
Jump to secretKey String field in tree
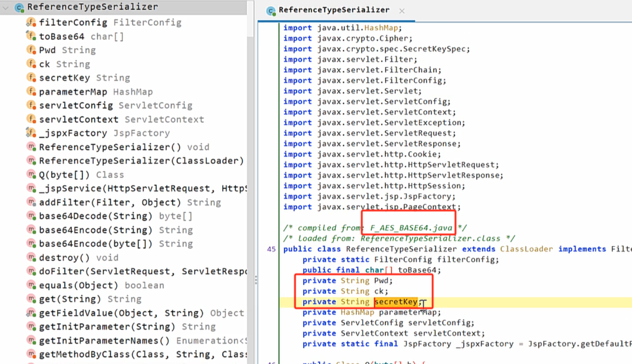(84, 78)
